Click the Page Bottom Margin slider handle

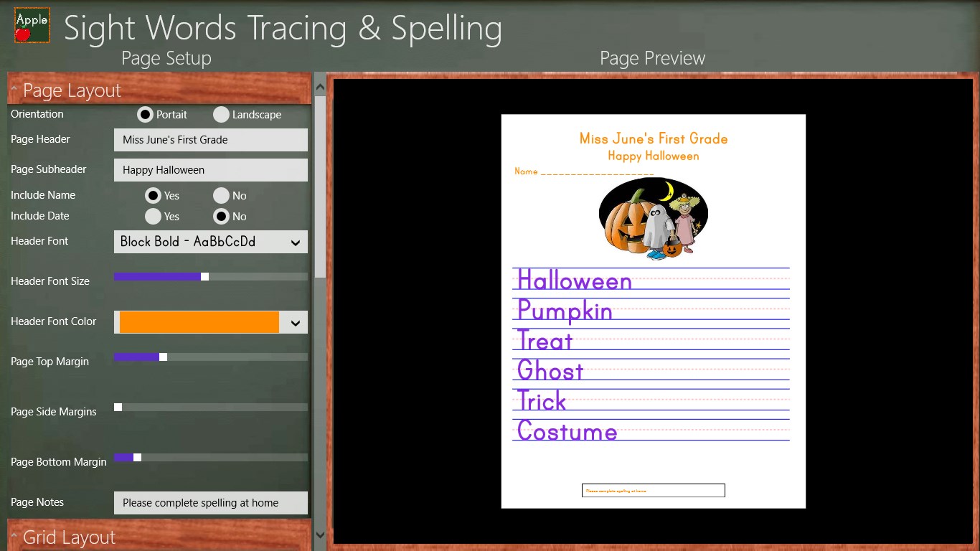[137, 457]
